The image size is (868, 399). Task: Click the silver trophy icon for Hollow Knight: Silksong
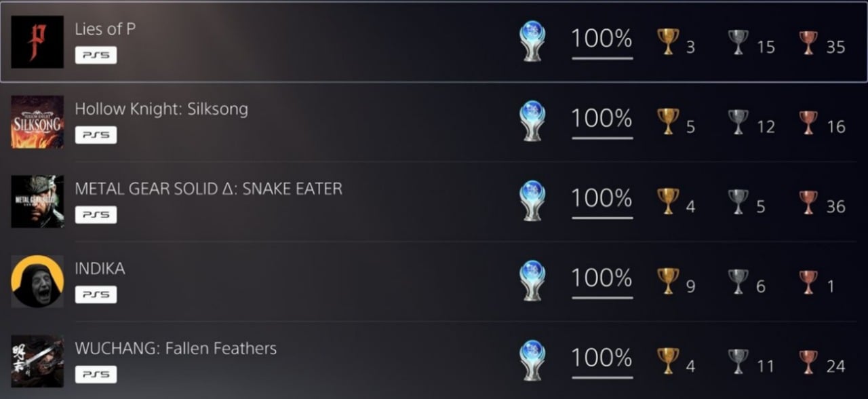738,121
